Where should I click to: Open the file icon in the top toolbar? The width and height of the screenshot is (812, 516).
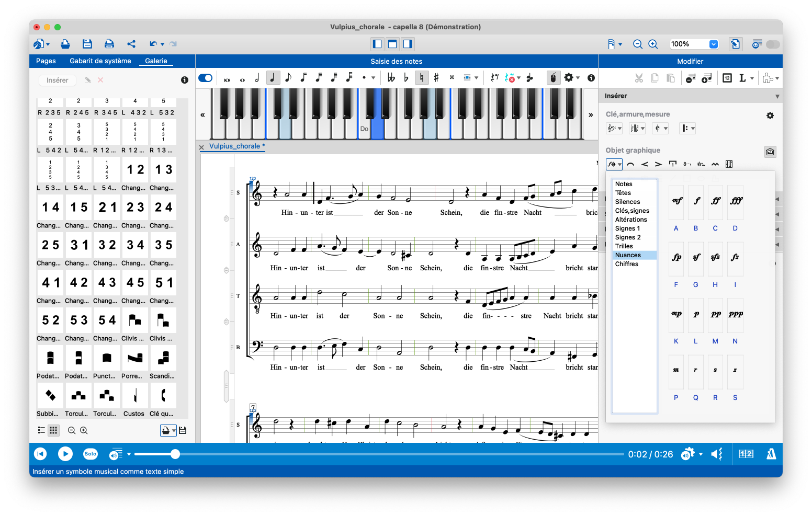(x=65, y=44)
